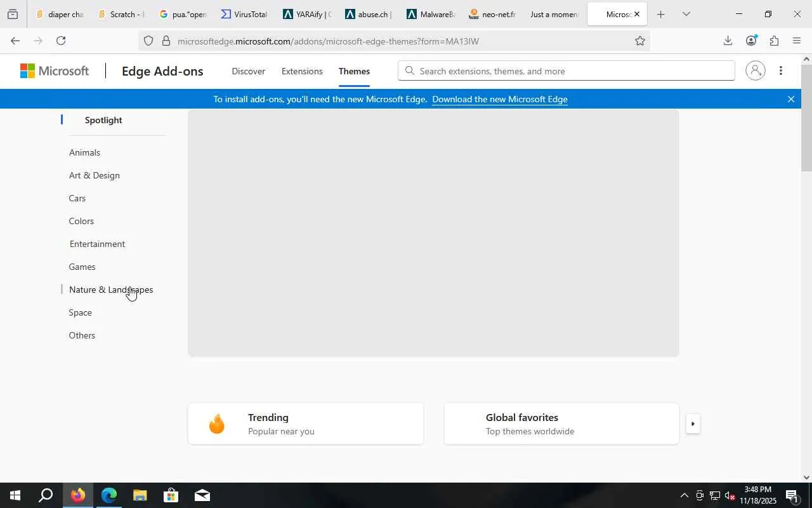Image resolution: width=812 pixels, height=508 pixels.
Task: Open the Downloads panel
Action: coord(728,41)
